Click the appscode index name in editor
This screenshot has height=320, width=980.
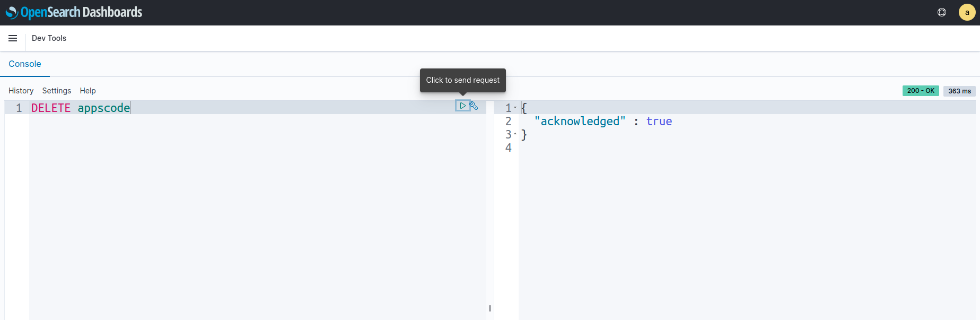coord(103,108)
